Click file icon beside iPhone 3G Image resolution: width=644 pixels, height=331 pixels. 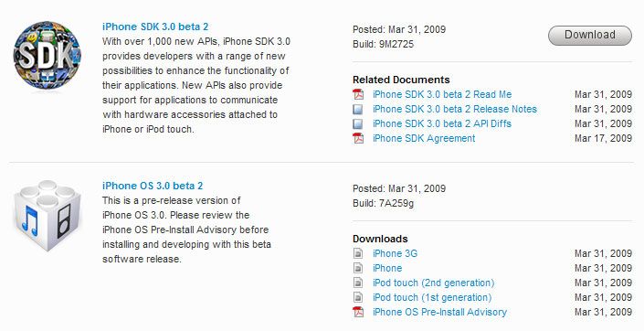click(358, 253)
